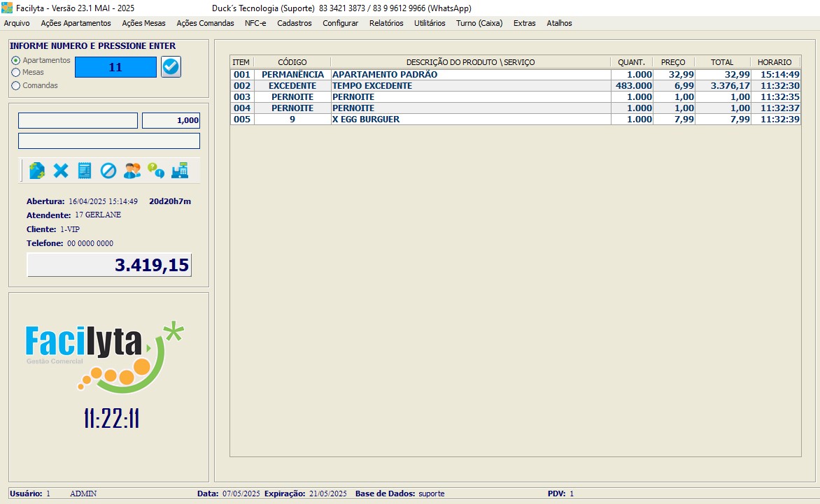820x504 pixels.
Task: Open the Cadastros menu
Action: [295, 23]
